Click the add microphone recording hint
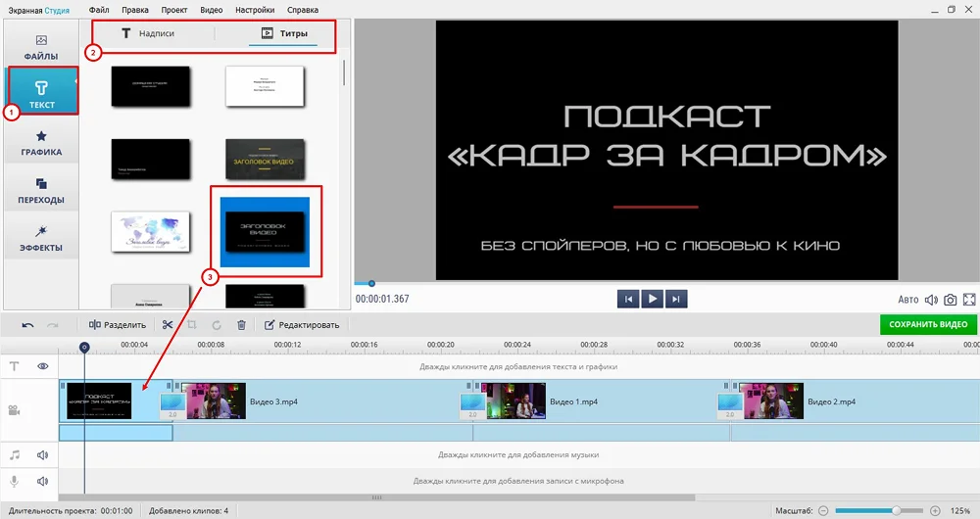This screenshot has height=519, width=980. click(x=518, y=481)
